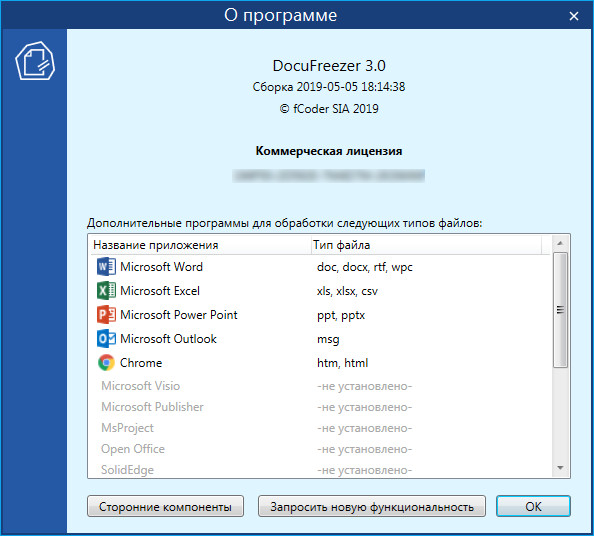Click the blurred license key text
The height and width of the screenshot is (536, 594).
tap(328, 176)
